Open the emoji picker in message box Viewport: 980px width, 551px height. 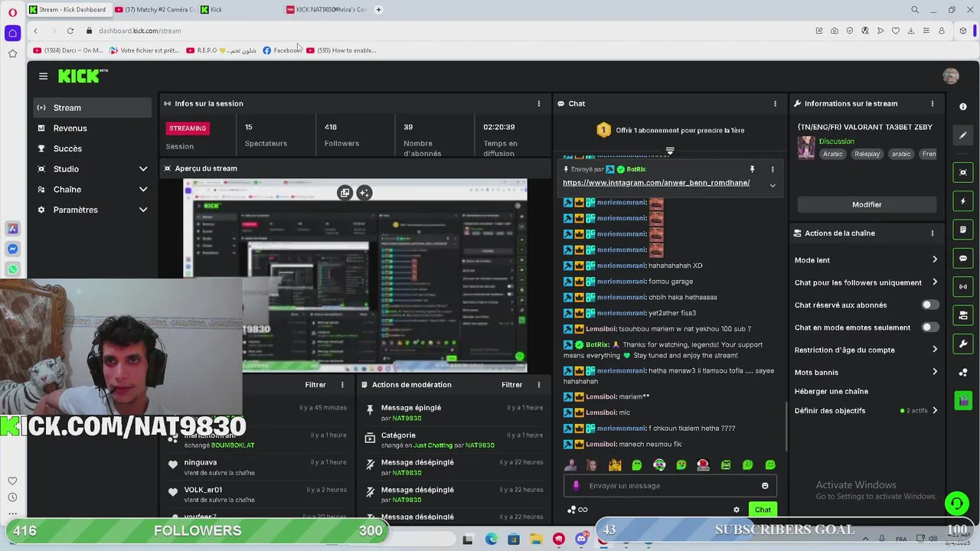[765, 485]
